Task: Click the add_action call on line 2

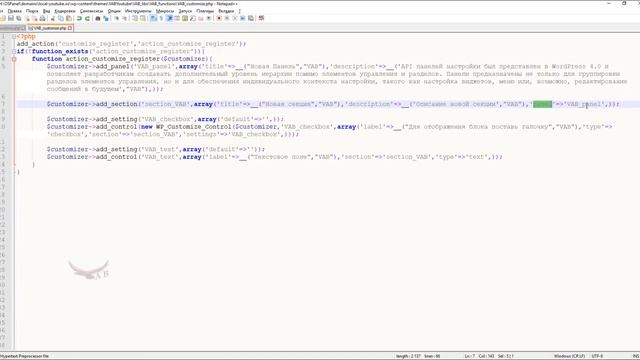Action: pyautogui.click(x=36, y=44)
